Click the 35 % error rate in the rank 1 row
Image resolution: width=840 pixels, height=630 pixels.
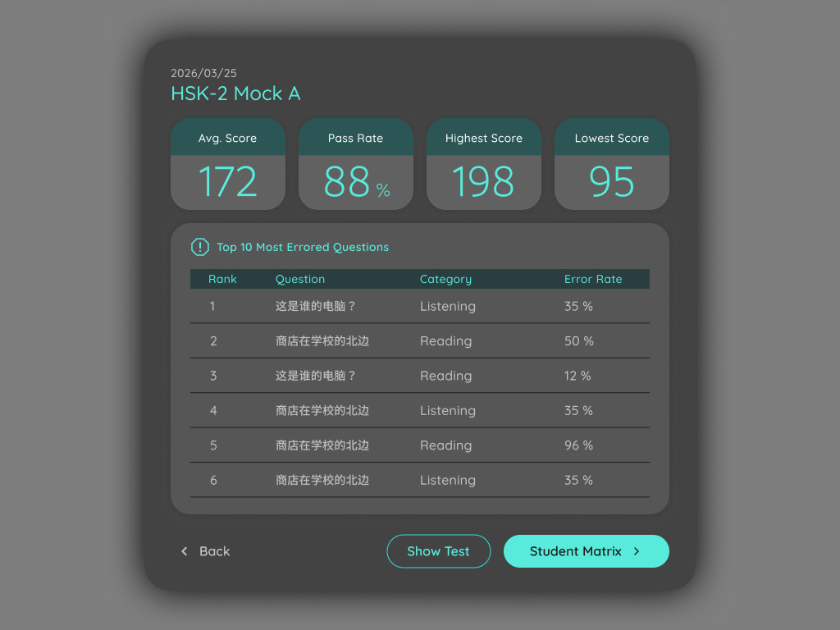pos(578,307)
